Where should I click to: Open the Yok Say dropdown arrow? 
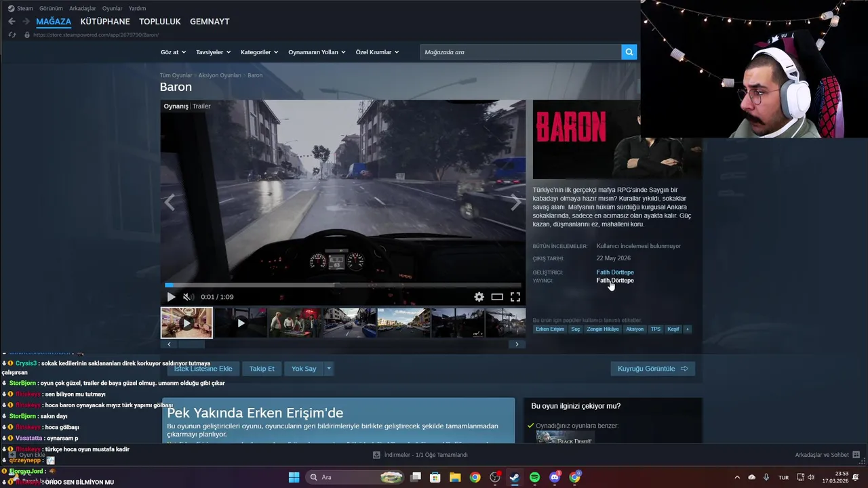pyautogui.click(x=329, y=369)
